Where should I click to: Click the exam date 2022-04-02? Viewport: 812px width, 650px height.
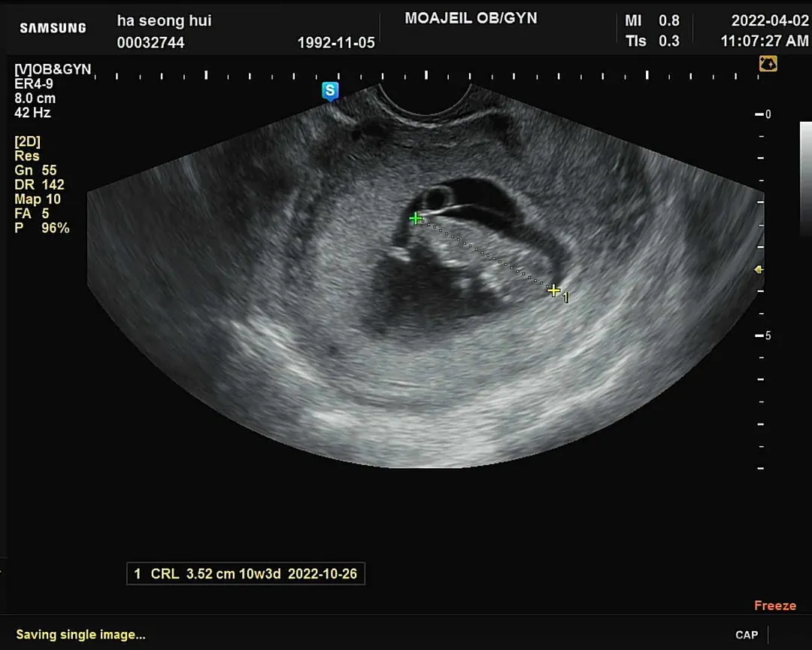point(770,20)
